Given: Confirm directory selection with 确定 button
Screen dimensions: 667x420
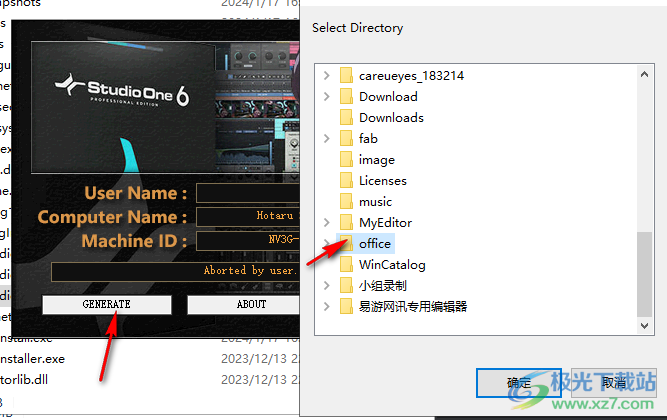Looking at the screenshot, I should click(519, 383).
